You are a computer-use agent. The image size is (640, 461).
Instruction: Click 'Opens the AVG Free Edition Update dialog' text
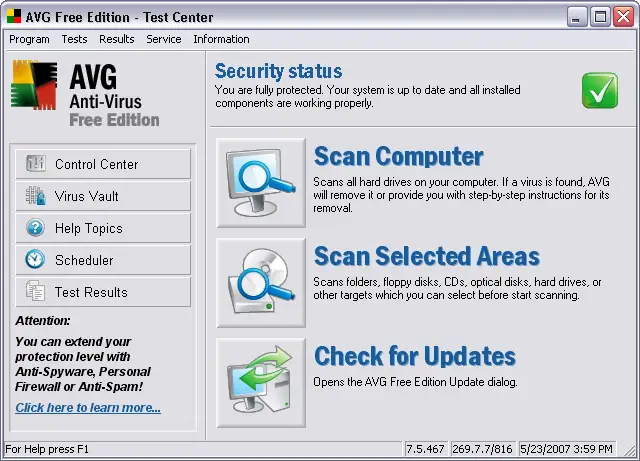416,382
